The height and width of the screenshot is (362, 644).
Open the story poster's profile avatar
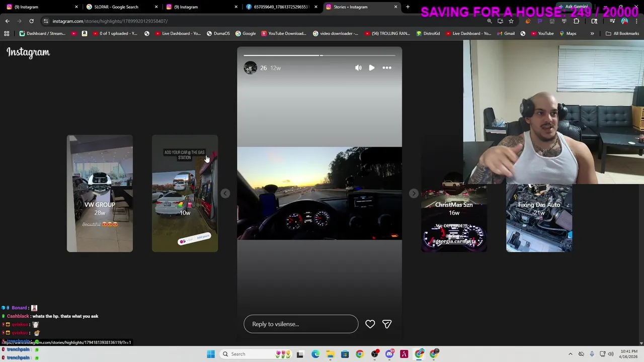[251, 68]
